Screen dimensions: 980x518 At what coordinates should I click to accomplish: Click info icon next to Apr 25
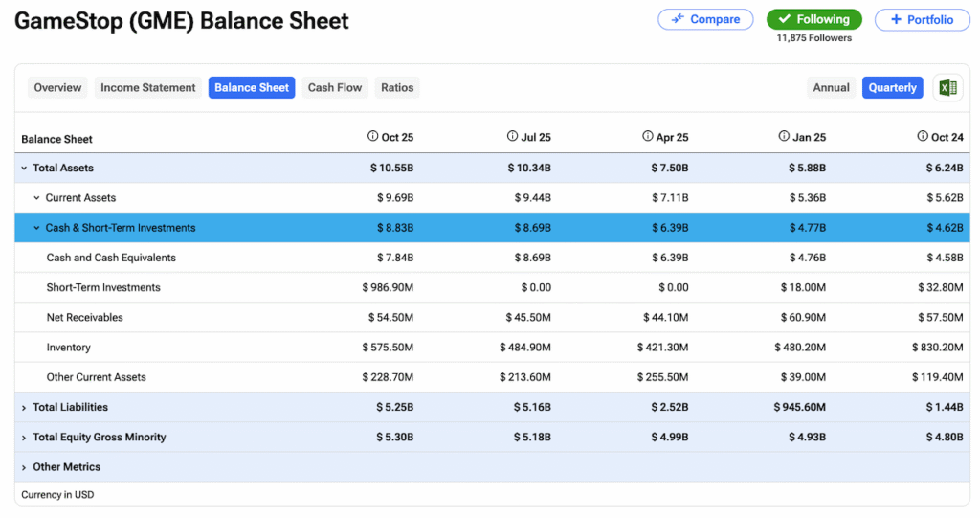click(x=648, y=137)
